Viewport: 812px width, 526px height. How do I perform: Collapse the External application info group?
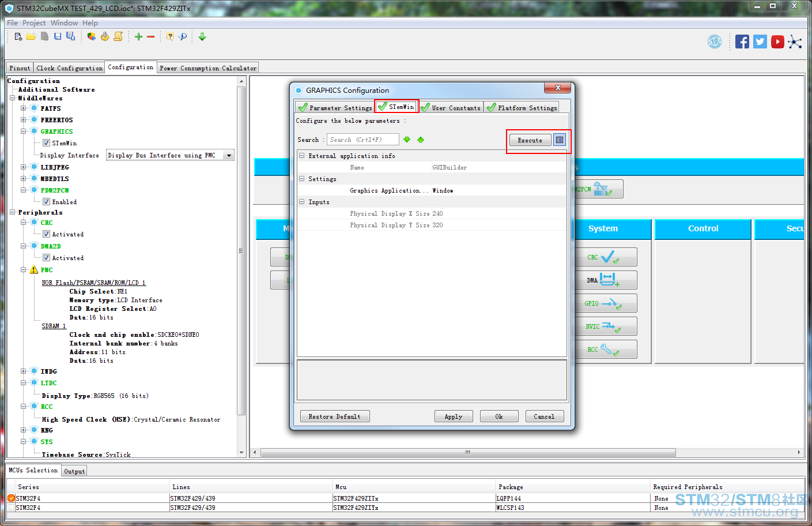(x=301, y=156)
